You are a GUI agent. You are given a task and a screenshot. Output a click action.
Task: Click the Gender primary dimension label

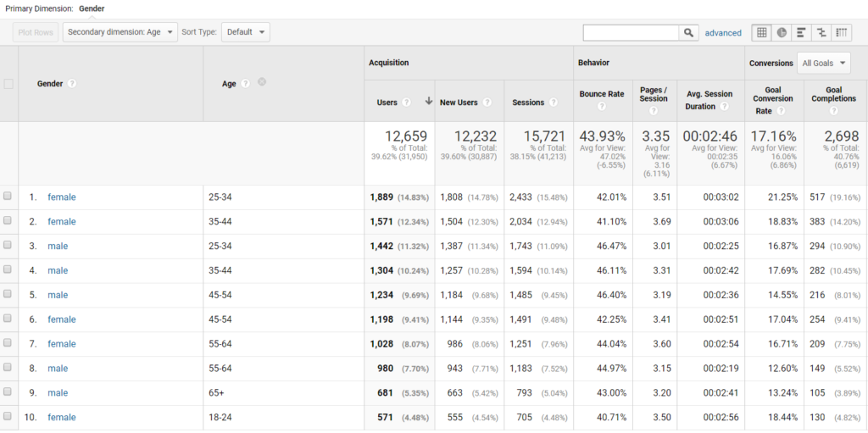click(92, 8)
